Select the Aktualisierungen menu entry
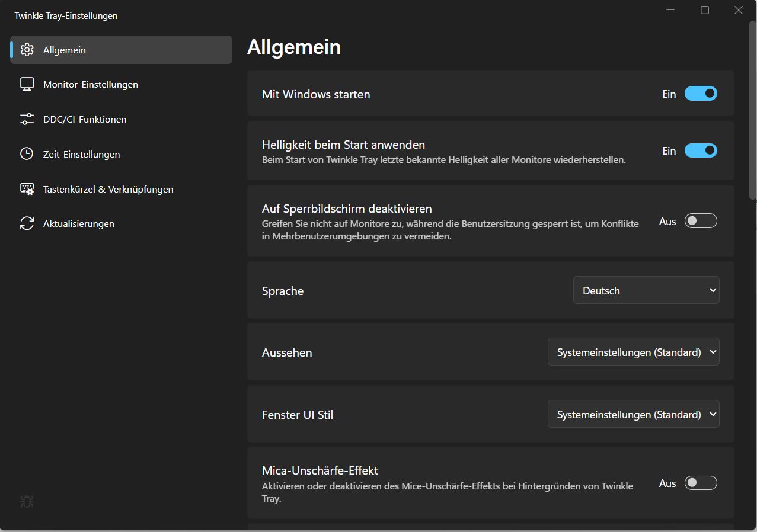 coord(78,223)
